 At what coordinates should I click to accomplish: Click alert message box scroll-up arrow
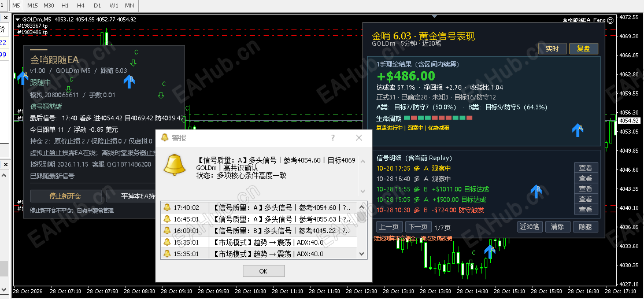click(x=362, y=161)
